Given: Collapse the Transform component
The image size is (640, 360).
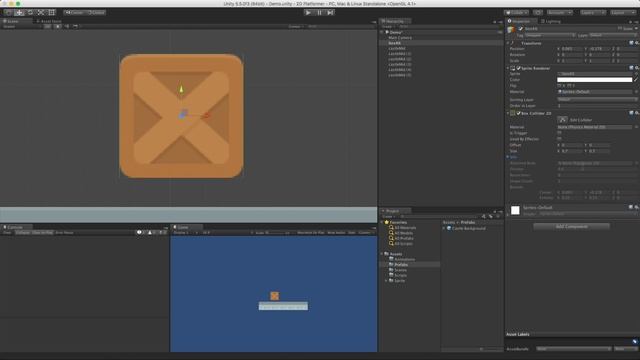Looking at the screenshot, I should coord(508,43).
